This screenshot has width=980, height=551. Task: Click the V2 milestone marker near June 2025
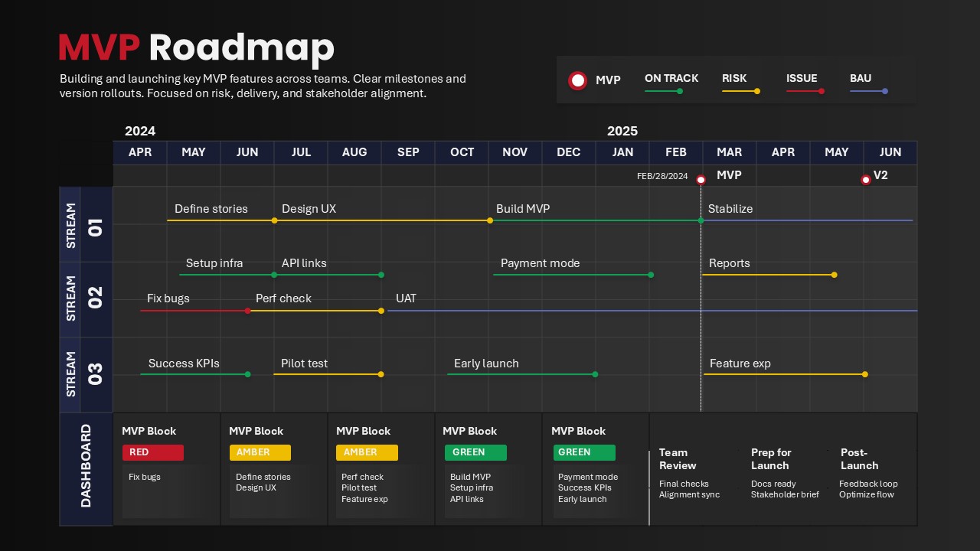(x=866, y=180)
